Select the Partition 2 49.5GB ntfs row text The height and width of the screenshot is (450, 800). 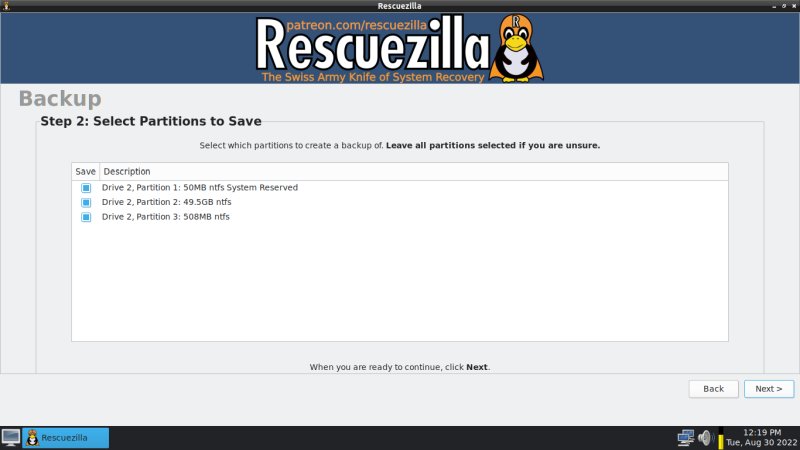pos(166,202)
